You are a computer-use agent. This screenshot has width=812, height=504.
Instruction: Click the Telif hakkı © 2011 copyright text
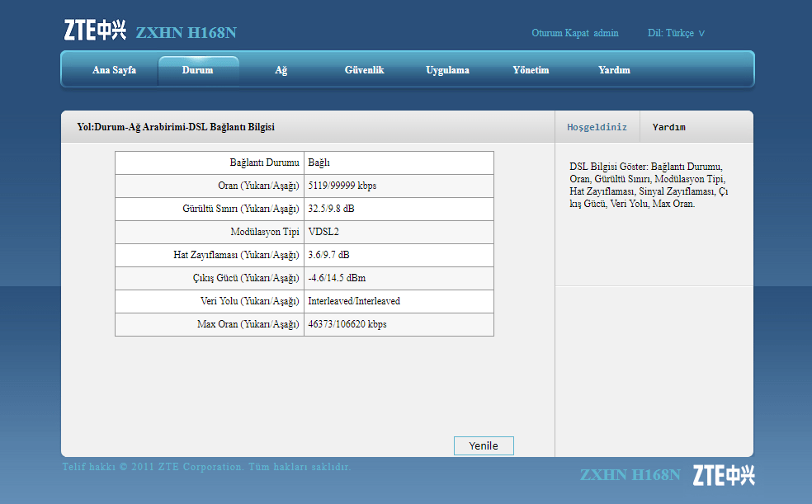tap(206, 467)
